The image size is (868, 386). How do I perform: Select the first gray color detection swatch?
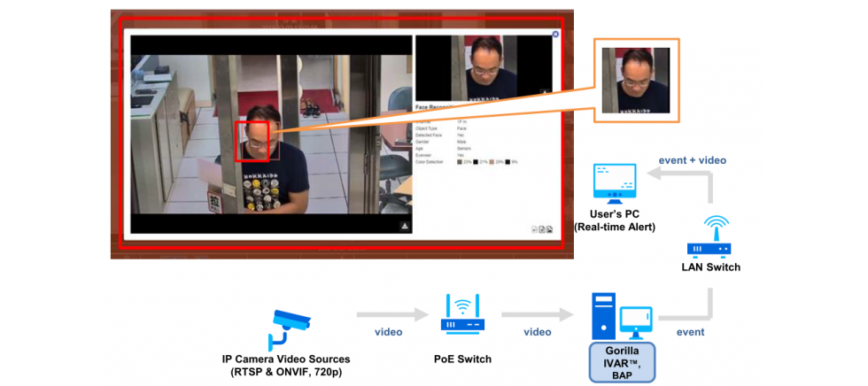[x=458, y=162]
